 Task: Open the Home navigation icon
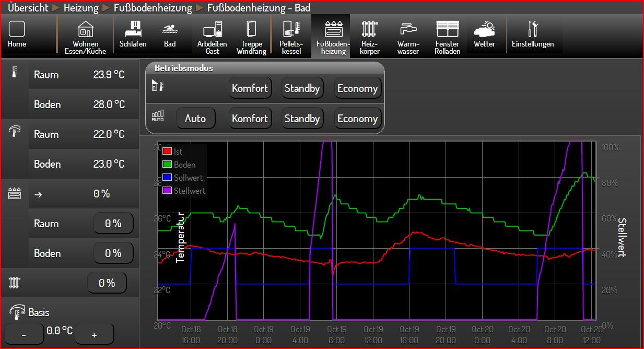coord(17,34)
